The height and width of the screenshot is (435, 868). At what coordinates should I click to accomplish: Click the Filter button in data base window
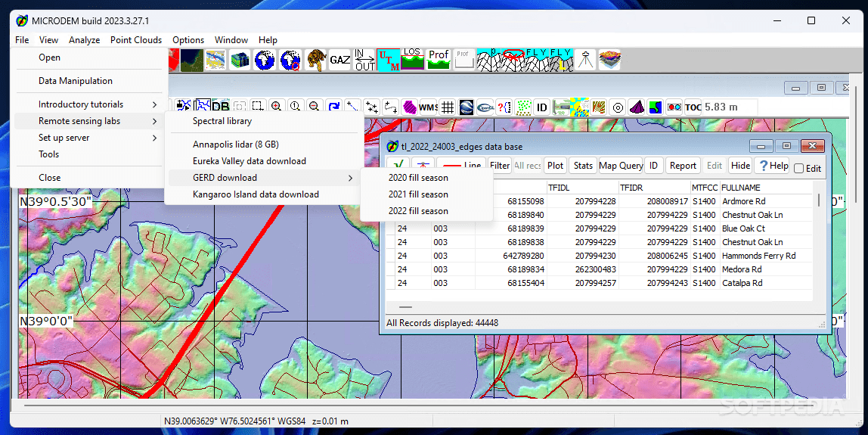click(499, 165)
